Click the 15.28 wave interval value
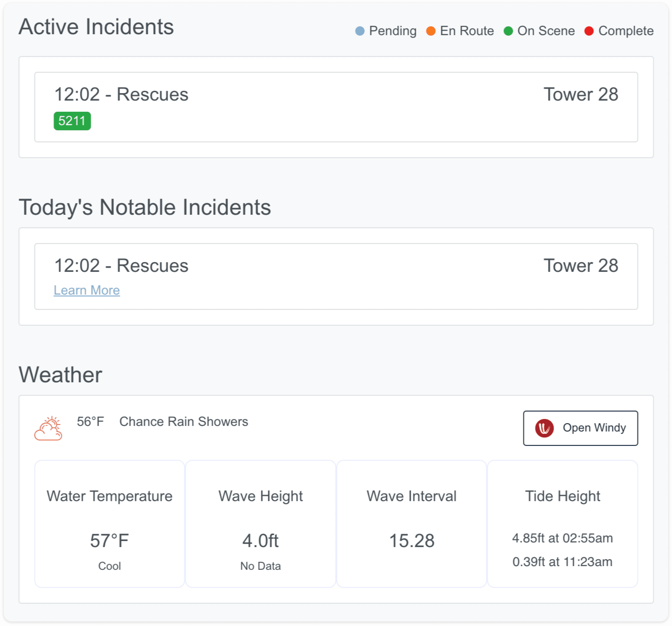 (x=412, y=540)
